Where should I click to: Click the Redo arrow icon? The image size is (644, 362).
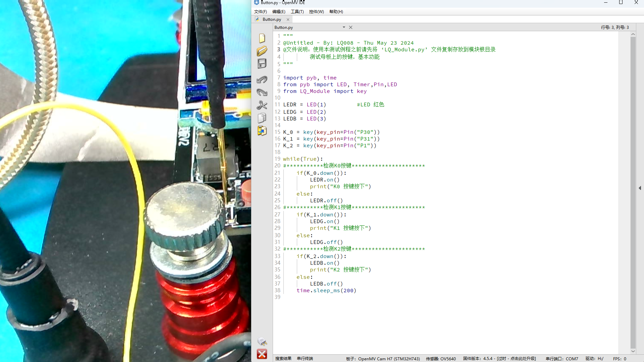(x=262, y=92)
